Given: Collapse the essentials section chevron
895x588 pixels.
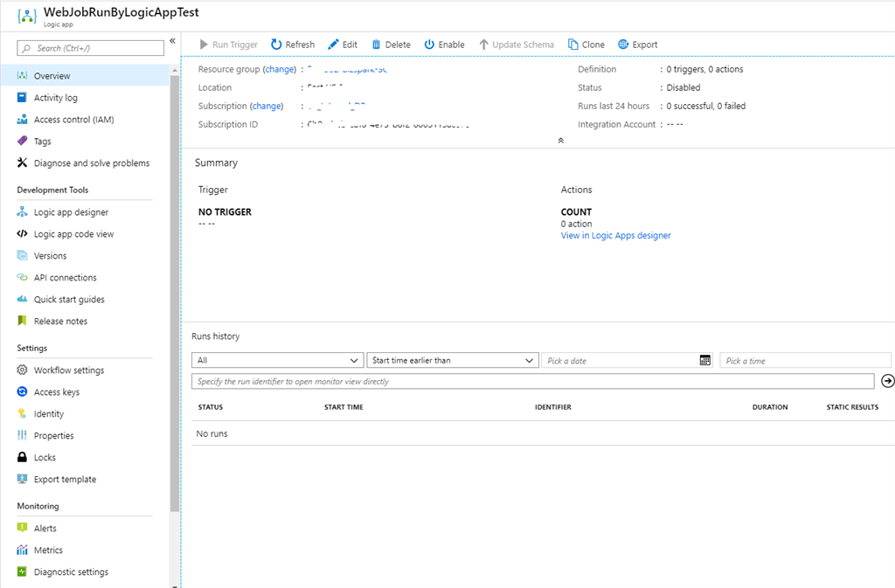Looking at the screenshot, I should point(560,140).
